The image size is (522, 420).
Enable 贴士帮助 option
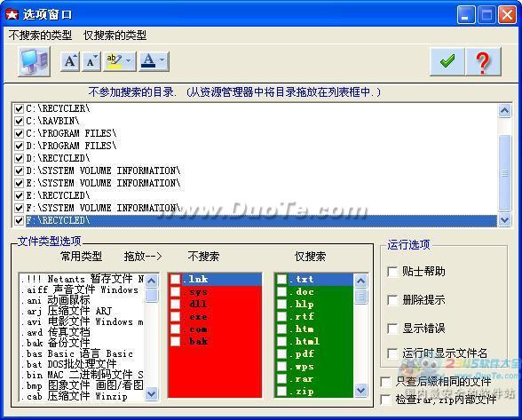coord(392,272)
